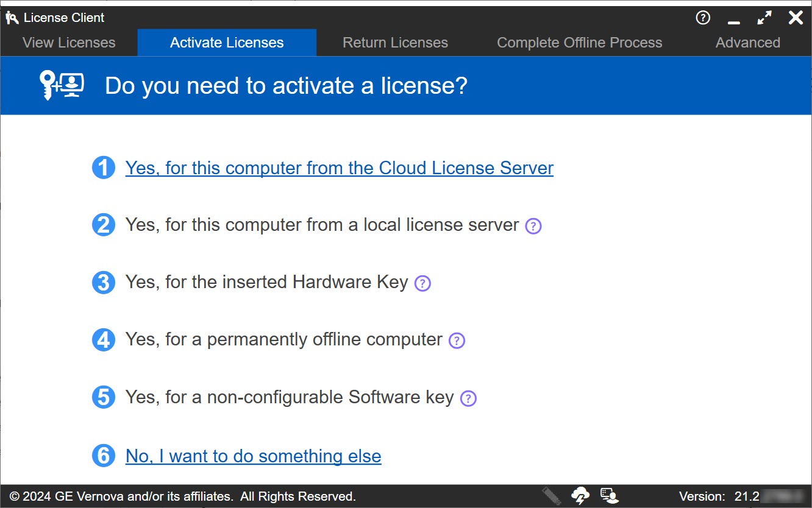This screenshot has height=508, width=812.
Task: Select Yes, for the inserted Hardware Key
Action: tap(267, 283)
